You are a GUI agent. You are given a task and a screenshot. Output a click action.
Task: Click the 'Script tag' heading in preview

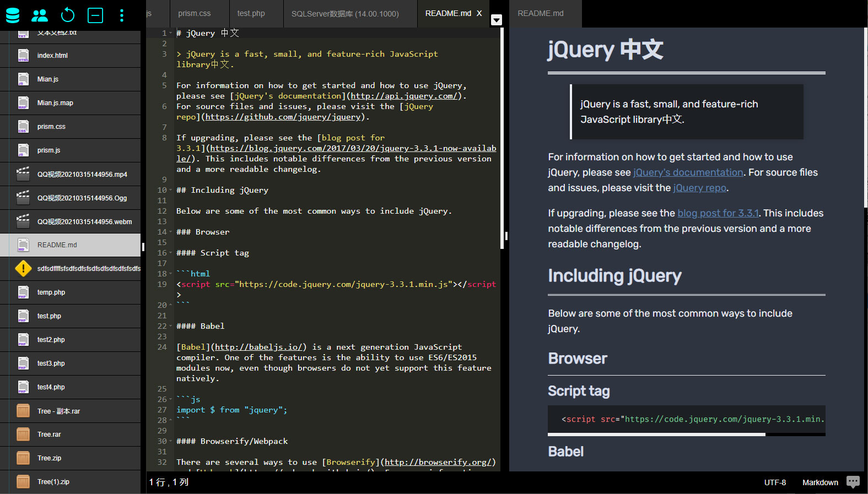pos(579,391)
